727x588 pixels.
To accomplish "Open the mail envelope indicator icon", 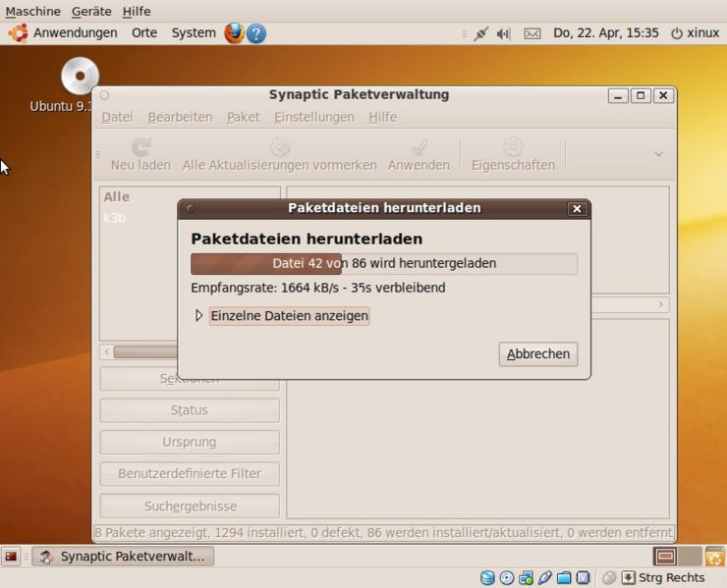I will 531,33.
